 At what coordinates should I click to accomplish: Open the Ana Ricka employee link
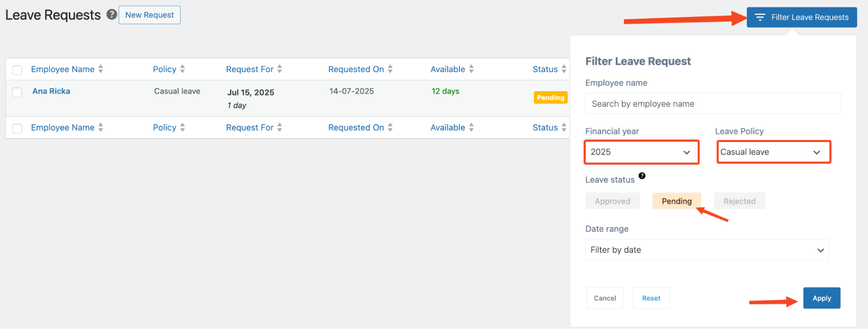tap(51, 91)
